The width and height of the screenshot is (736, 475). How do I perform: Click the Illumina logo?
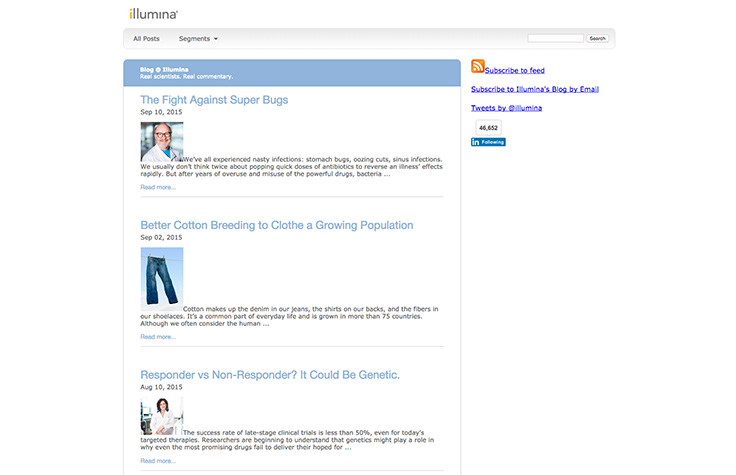[x=153, y=14]
